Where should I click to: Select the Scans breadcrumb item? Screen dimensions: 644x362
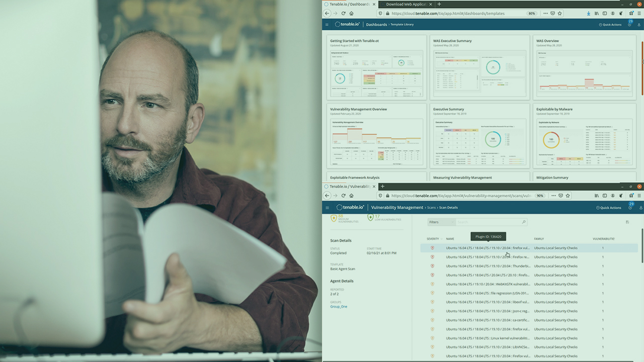point(431,208)
